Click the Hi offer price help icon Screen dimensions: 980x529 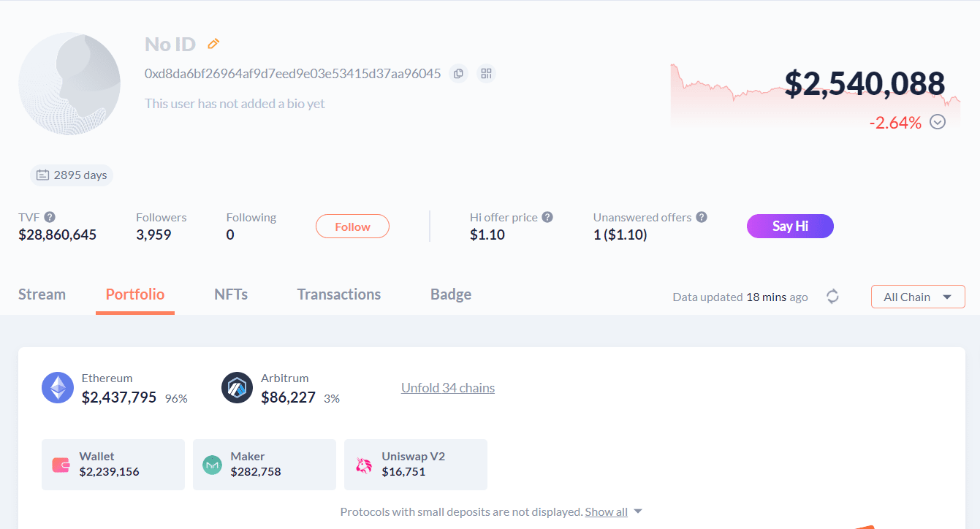pyautogui.click(x=547, y=217)
